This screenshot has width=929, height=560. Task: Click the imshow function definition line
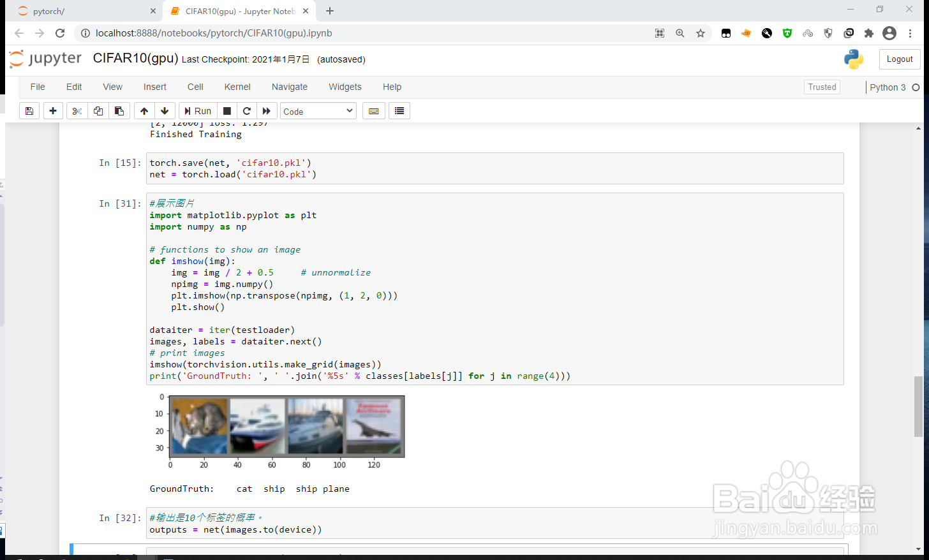[192, 261]
